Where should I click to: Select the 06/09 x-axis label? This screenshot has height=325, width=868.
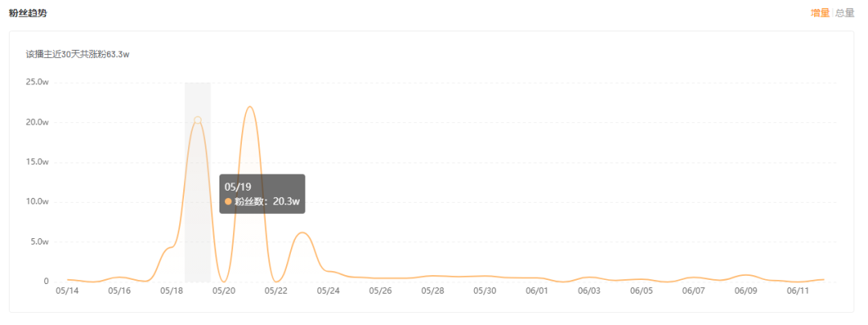coord(746,290)
